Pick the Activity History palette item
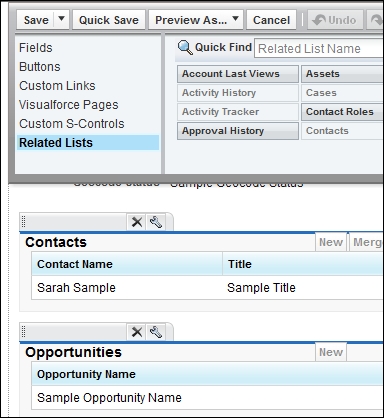This screenshot has height=418, width=384. (x=238, y=93)
